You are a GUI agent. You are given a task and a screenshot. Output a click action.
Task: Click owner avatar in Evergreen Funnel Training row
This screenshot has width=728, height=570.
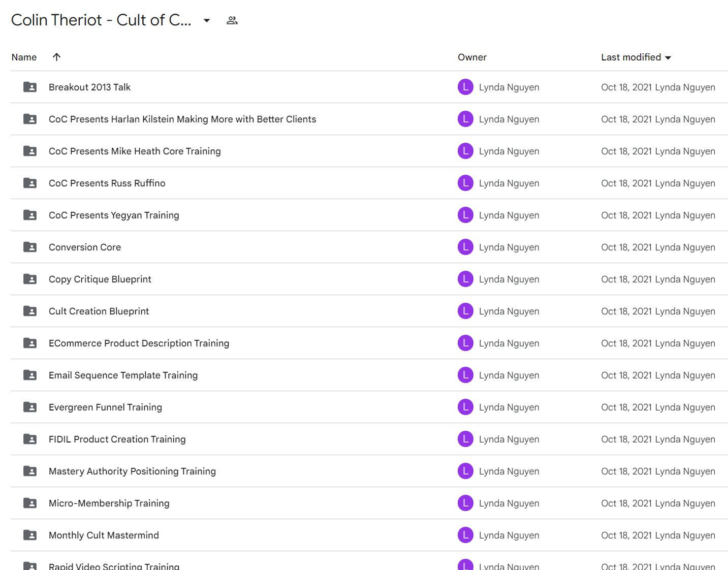click(x=465, y=407)
